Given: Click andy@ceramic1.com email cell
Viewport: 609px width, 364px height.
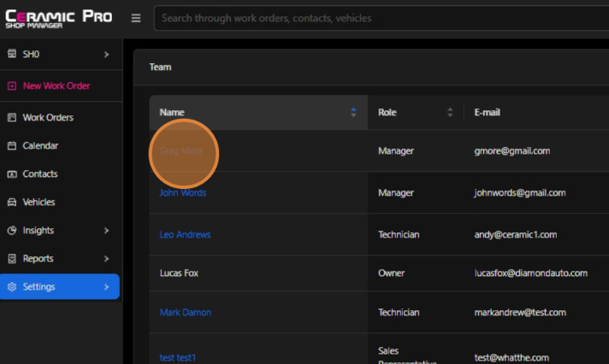Looking at the screenshot, I should tap(516, 235).
